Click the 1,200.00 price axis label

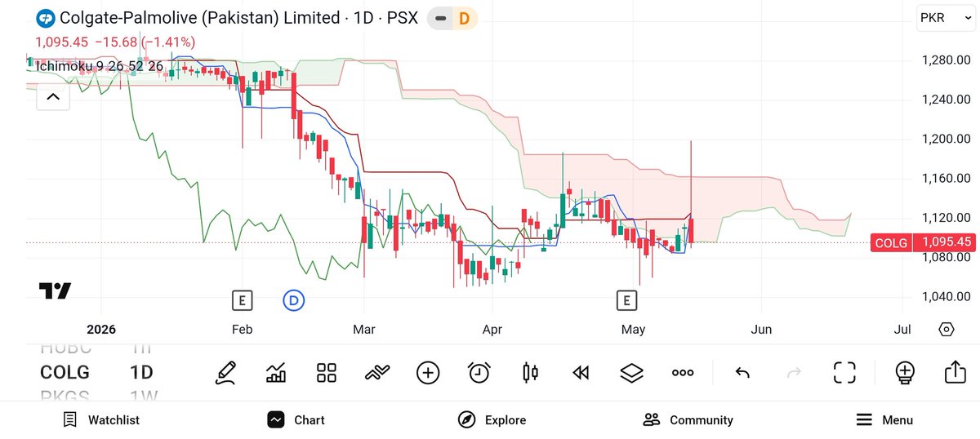(x=947, y=139)
